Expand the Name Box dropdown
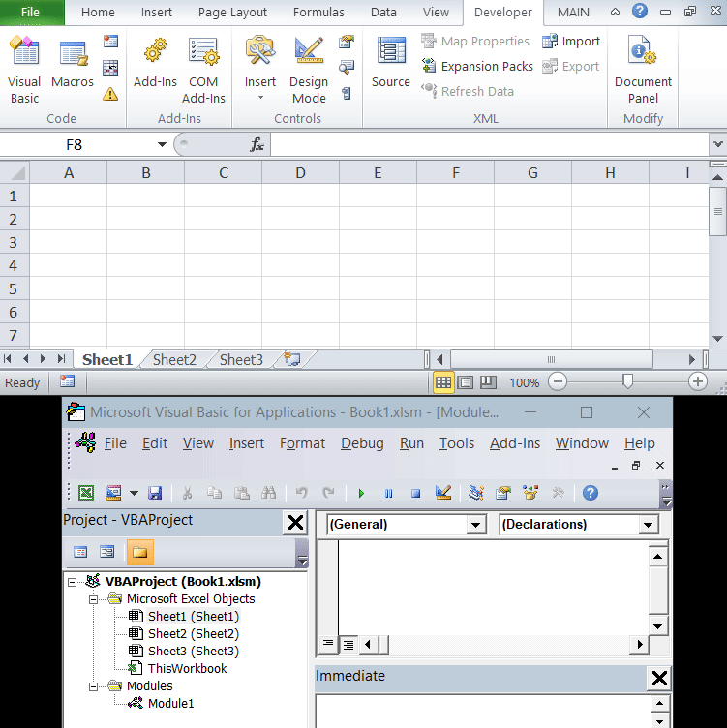 162,144
